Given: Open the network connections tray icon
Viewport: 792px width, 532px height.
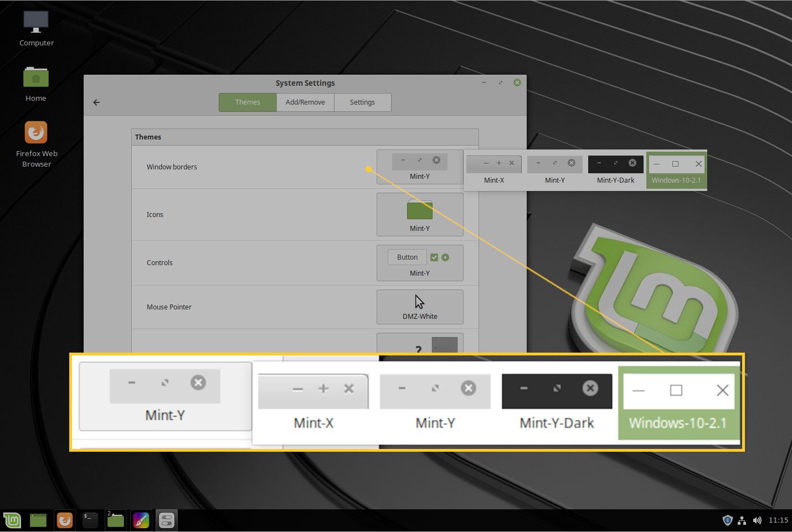Looking at the screenshot, I should tap(742, 520).
